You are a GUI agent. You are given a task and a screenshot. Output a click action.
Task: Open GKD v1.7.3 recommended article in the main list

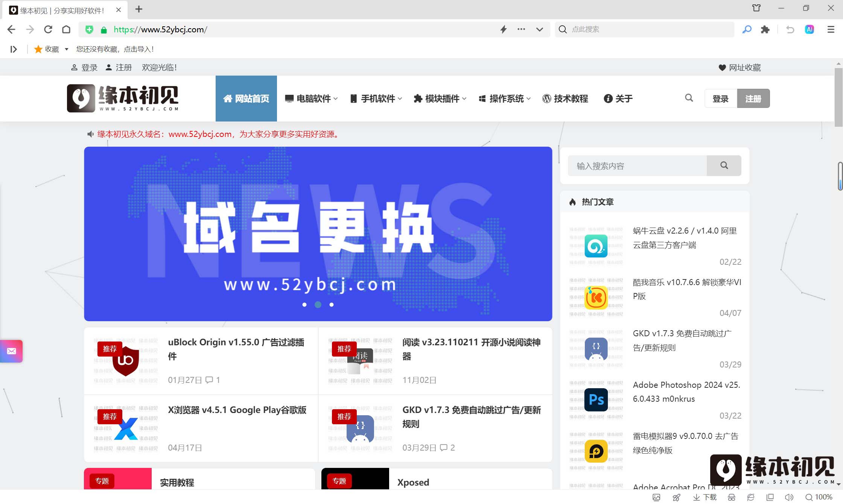tap(471, 417)
